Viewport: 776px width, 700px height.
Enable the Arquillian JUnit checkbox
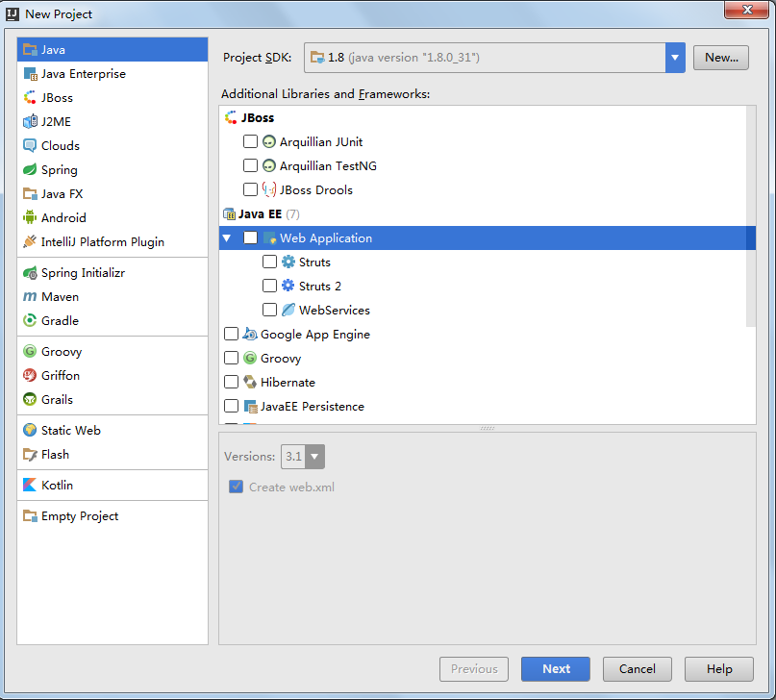[x=250, y=141]
